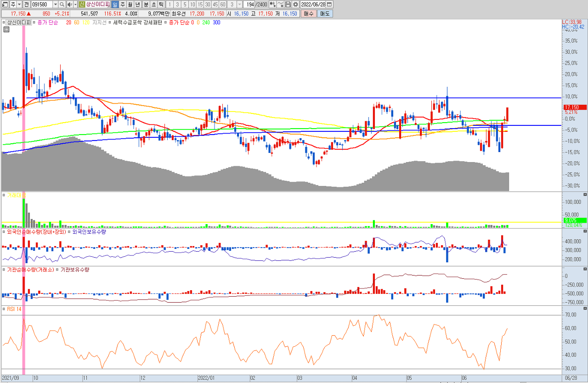Select 월 monthly chart period
The height and width of the screenshot is (383, 588).
pyautogui.click(x=130, y=5)
